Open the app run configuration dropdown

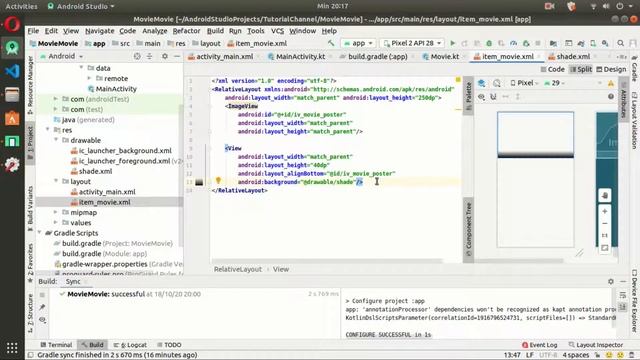coord(358,43)
